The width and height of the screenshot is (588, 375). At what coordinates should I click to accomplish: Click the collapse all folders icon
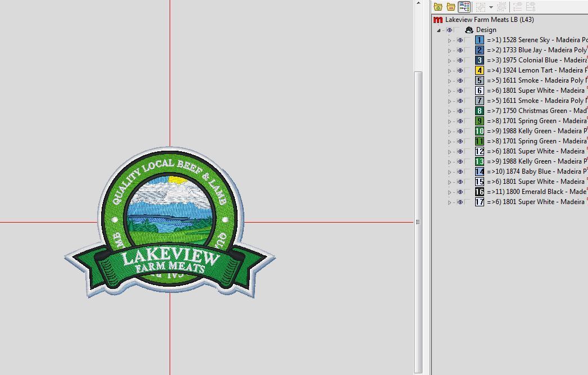click(x=451, y=7)
